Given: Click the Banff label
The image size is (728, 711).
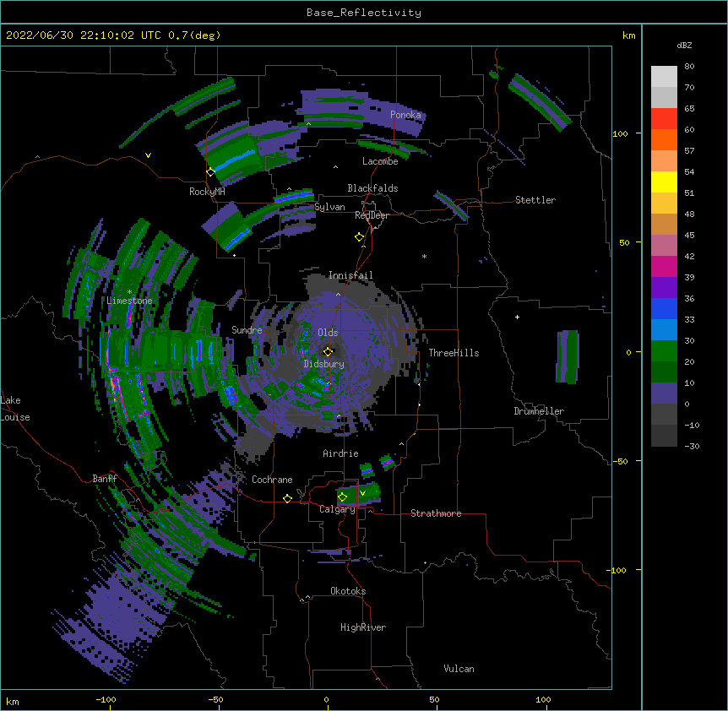Looking at the screenshot, I should 105,479.
